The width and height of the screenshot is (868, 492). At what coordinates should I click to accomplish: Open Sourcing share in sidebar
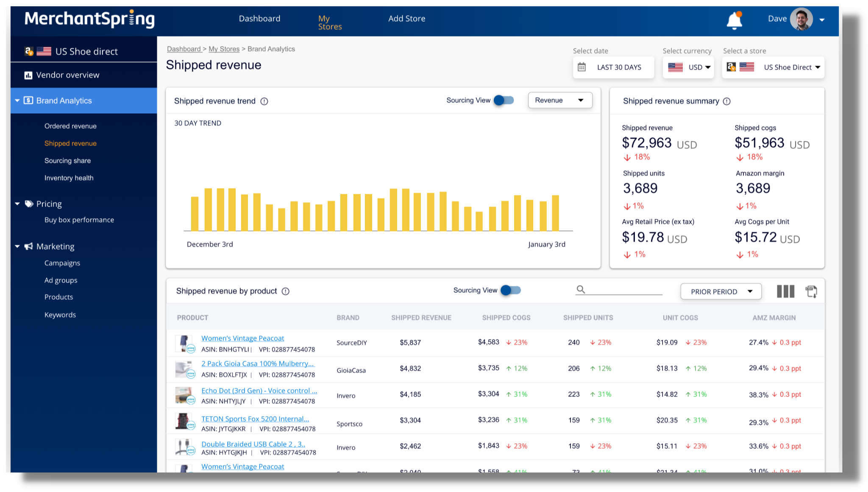pos(67,161)
